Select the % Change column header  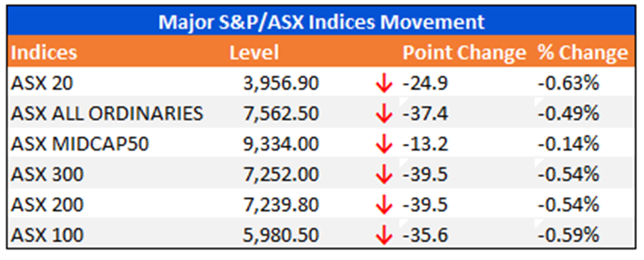pyautogui.click(x=583, y=53)
